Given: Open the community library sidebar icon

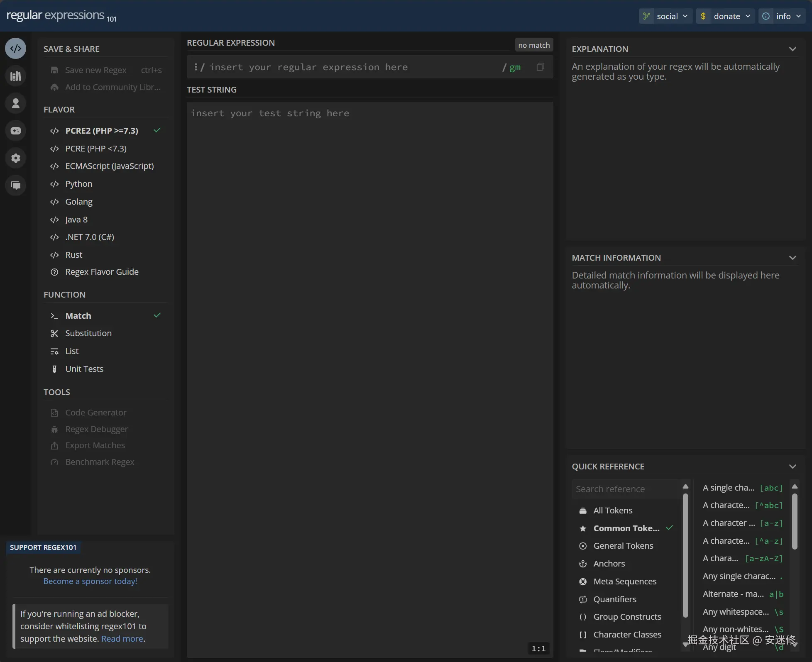Looking at the screenshot, I should 15,76.
